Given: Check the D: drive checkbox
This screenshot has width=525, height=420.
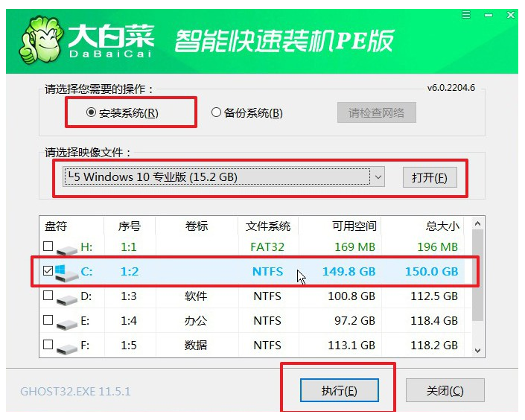Looking at the screenshot, I should (x=48, y=296).
